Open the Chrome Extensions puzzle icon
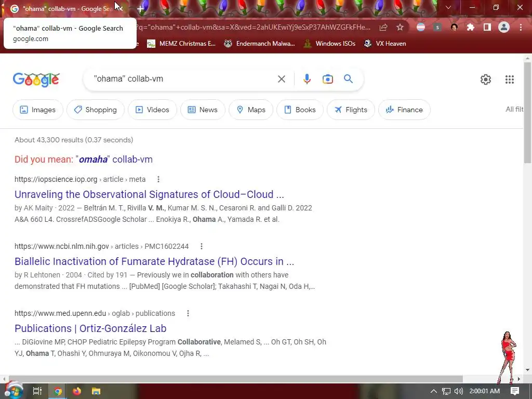Image resolution: width=532 pixels, height=399 pixels. [471, 27]
